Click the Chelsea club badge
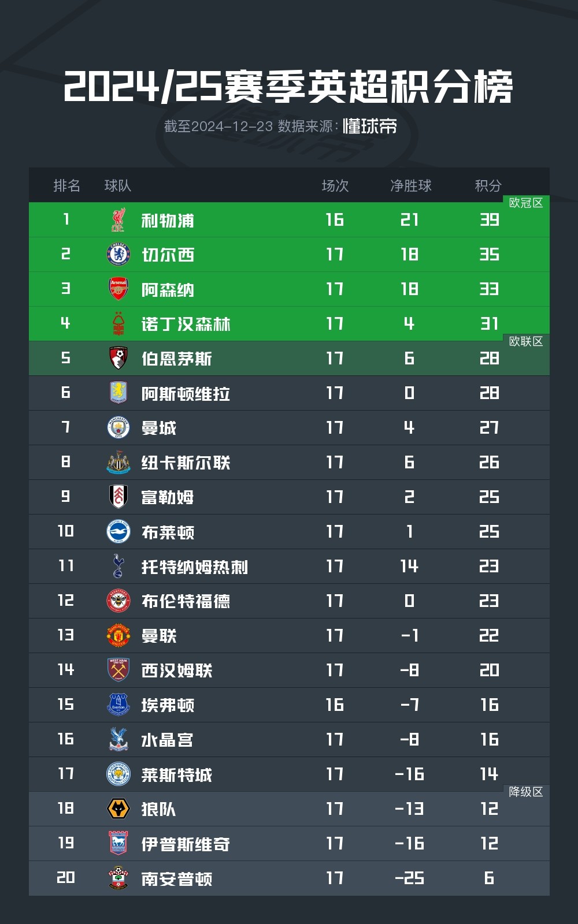The width and height of the screenshot is (578, 924). [x=118, y=255]
